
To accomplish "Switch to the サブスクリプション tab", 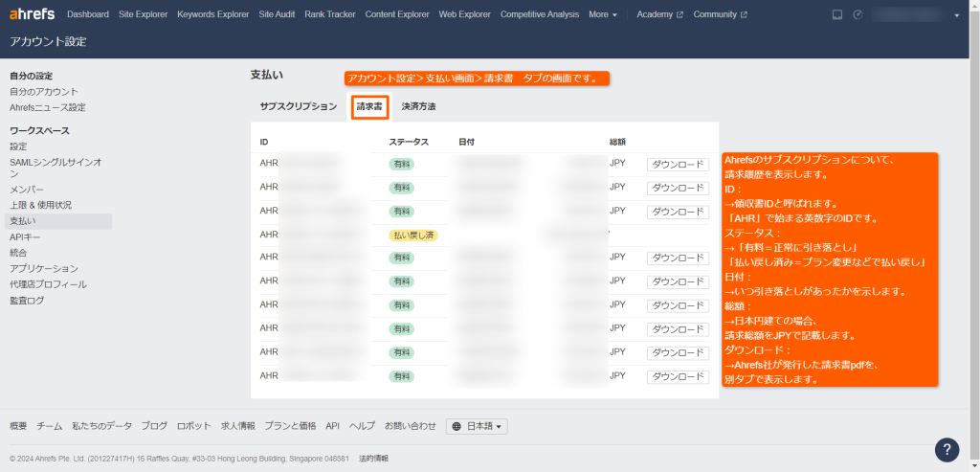I will [299, 107].
